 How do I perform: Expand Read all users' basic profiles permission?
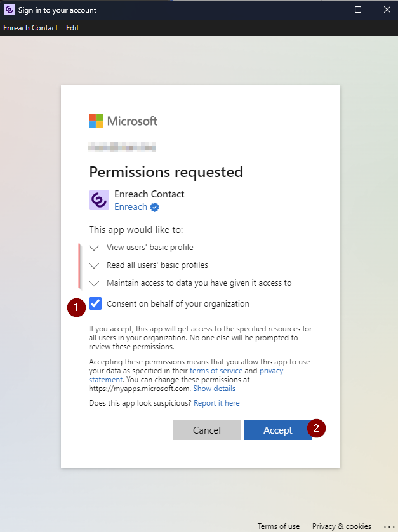[95, 265]
